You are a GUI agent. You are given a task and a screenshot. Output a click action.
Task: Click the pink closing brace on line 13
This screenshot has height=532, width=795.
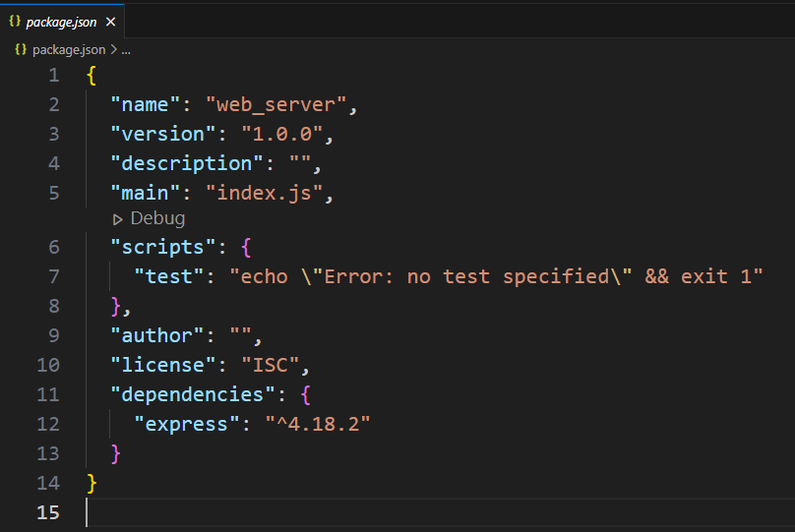pyautogui.click(x=115, y=454)
